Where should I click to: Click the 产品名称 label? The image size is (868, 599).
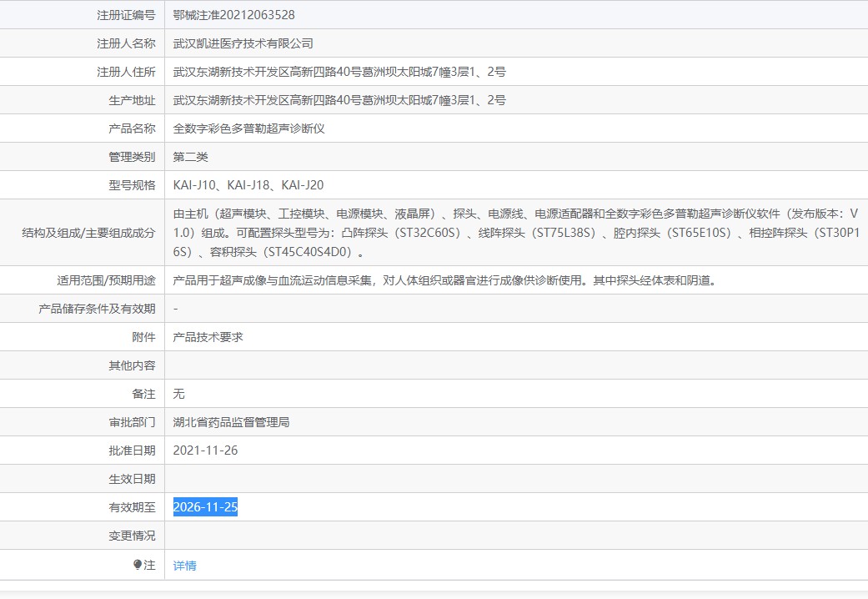tap(133, 128)
